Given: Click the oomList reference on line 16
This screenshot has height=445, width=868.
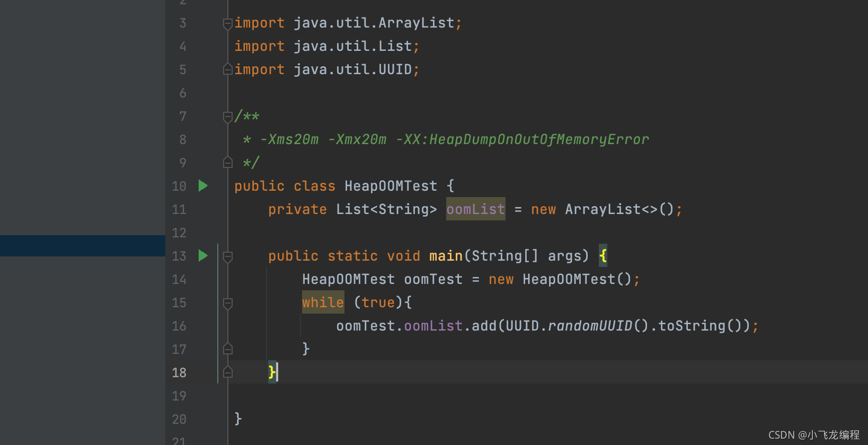Looking at the screenshot, I should coord(433,326).
